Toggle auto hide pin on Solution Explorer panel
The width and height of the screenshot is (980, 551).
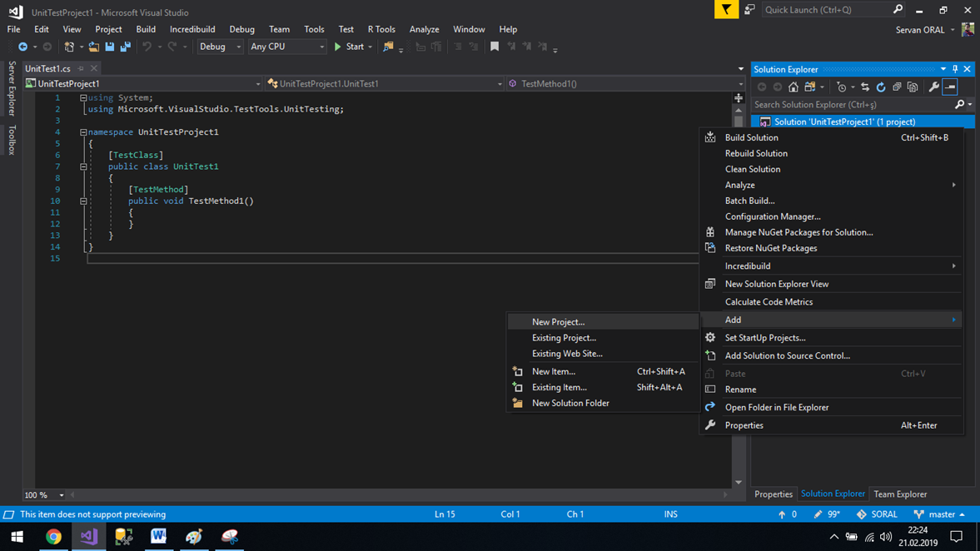tap(955, 69)
